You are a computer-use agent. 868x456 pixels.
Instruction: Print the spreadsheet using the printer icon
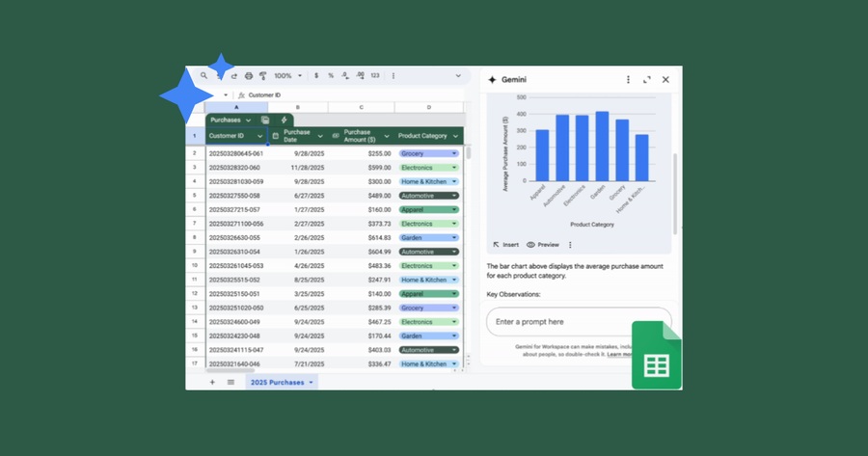[249, 76]
